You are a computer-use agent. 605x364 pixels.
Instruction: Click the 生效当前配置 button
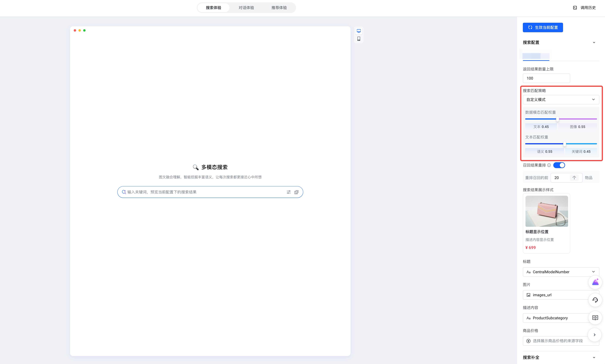tap(543, 27)
